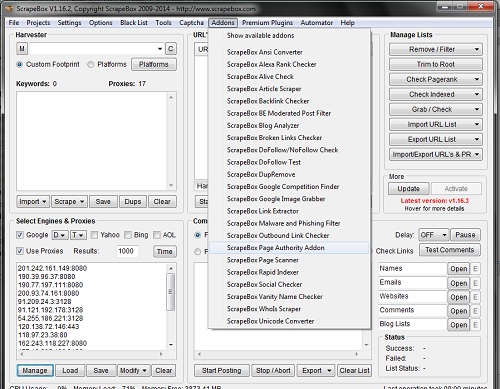Launch ScrapeBox Whois Scraper addon
The image size is (500, 389).
tap(289, 309)
